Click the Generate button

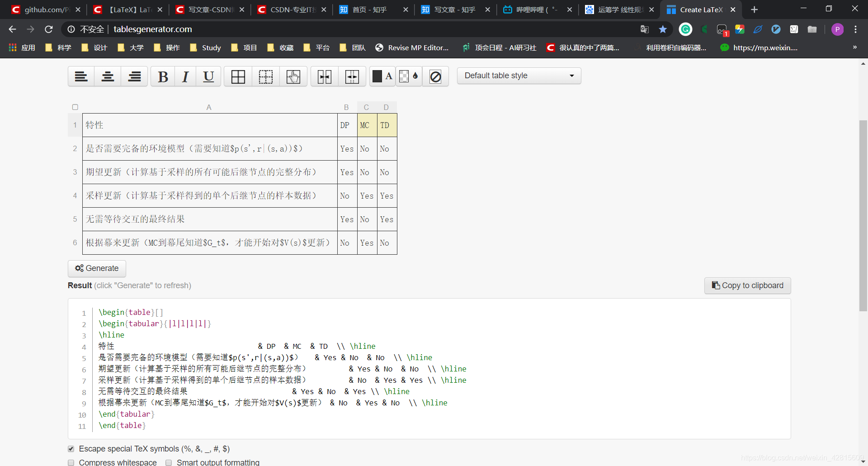coord(97,268)
